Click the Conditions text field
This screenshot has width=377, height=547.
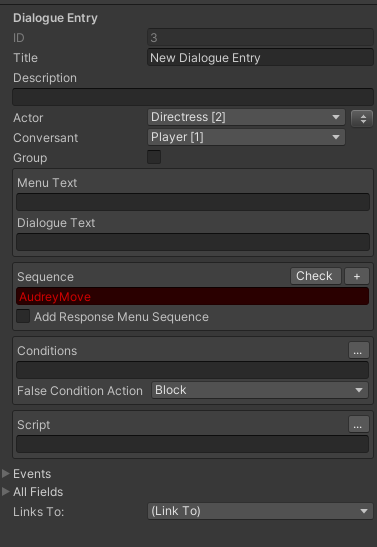coord(193,370)
